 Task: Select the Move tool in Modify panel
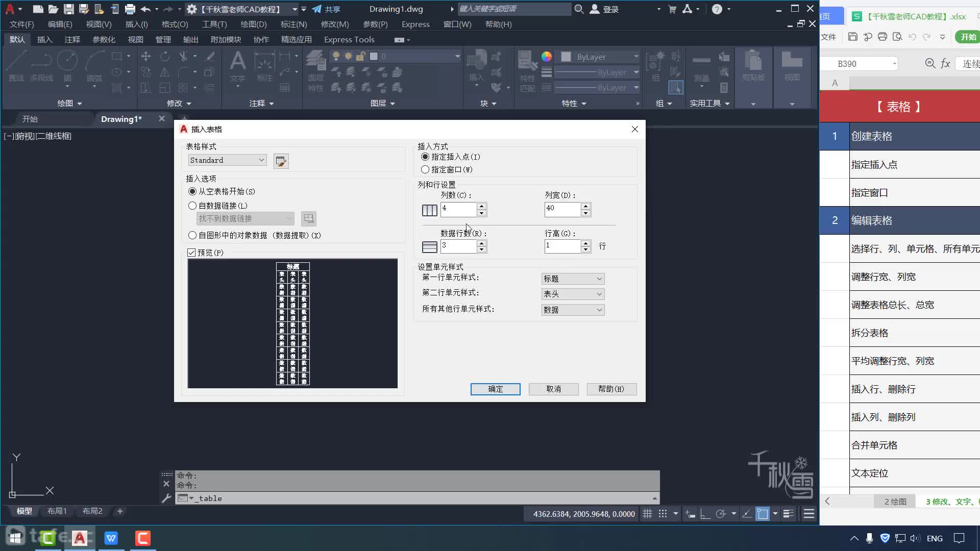coord(146,56)
